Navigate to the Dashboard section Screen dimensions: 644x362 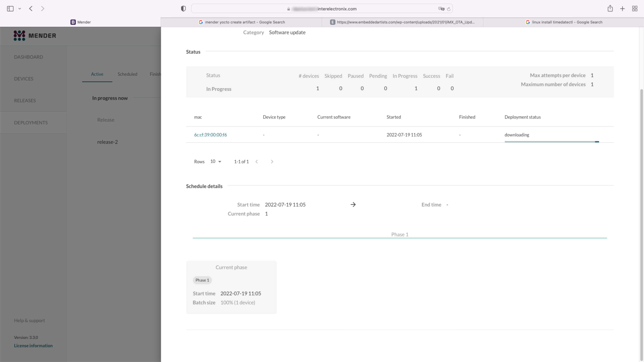pyautogui.click(x=28, y=57)
